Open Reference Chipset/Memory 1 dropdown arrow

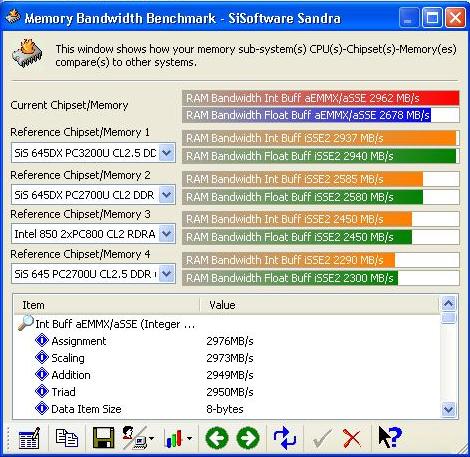point(167,153)
